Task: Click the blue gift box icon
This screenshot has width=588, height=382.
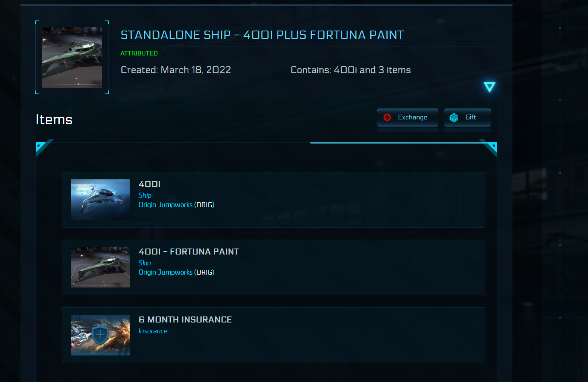Action: click(x=454, y=117)
